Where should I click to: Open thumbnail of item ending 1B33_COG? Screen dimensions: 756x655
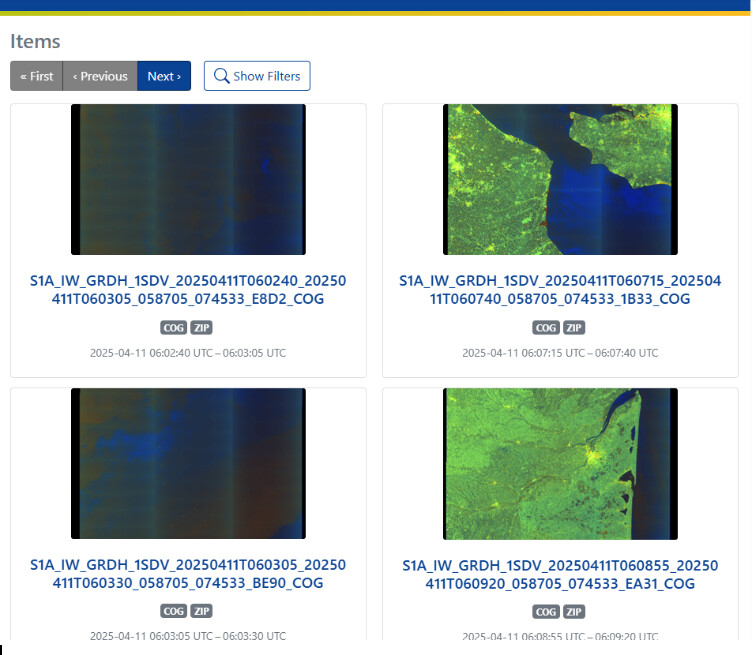coord(560,179)
